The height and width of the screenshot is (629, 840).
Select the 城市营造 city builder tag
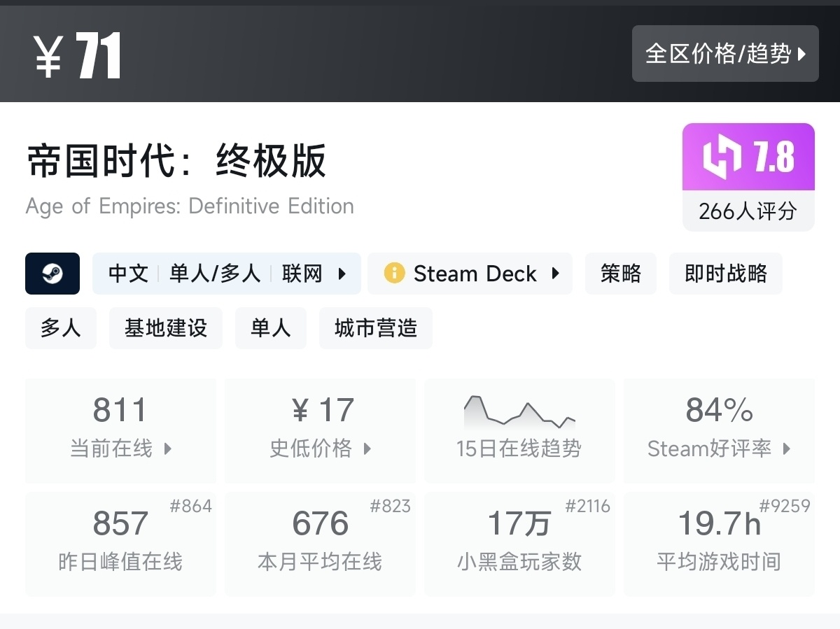[x=376, y=328]
